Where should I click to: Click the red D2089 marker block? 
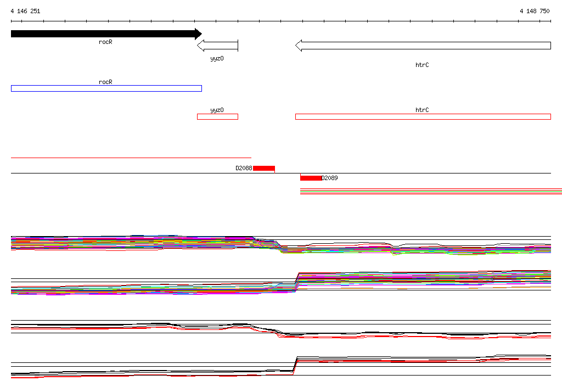311,178
